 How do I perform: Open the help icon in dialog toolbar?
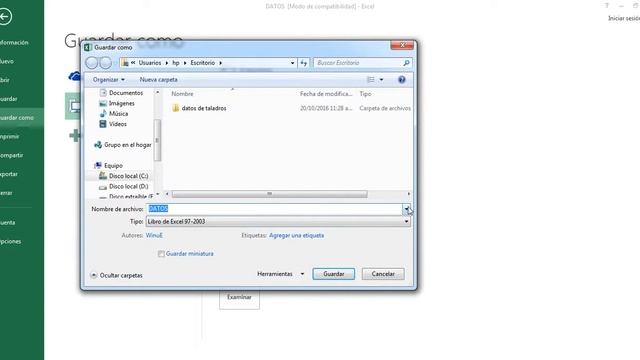(402, 80)
